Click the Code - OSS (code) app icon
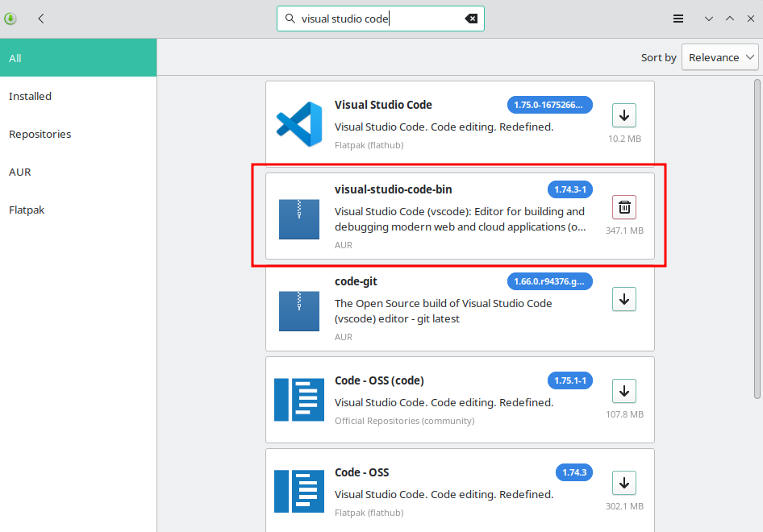This screenshot has height=532, width=763. pos(299,400)
